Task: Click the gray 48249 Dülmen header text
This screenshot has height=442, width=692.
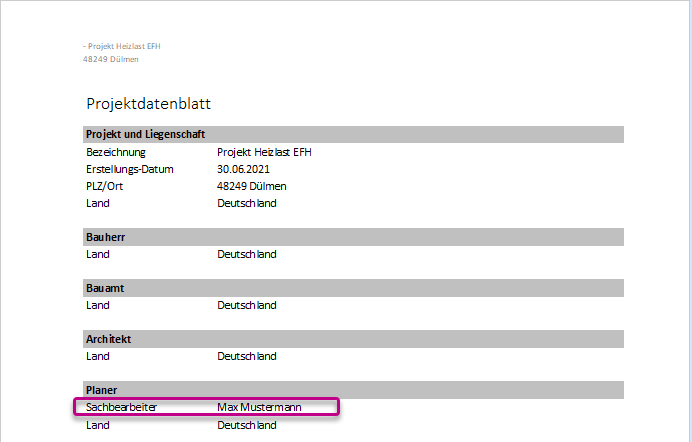Action: [111, 59]
